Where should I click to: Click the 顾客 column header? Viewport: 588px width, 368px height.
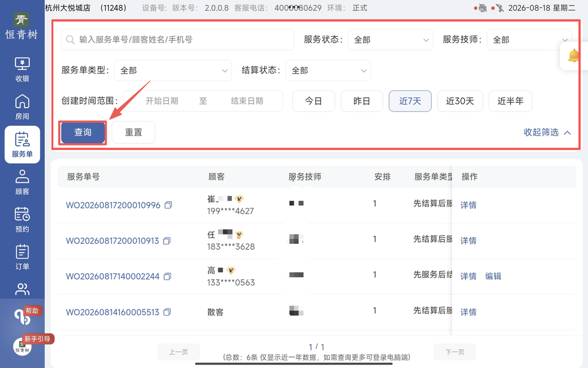pos(216,177)
